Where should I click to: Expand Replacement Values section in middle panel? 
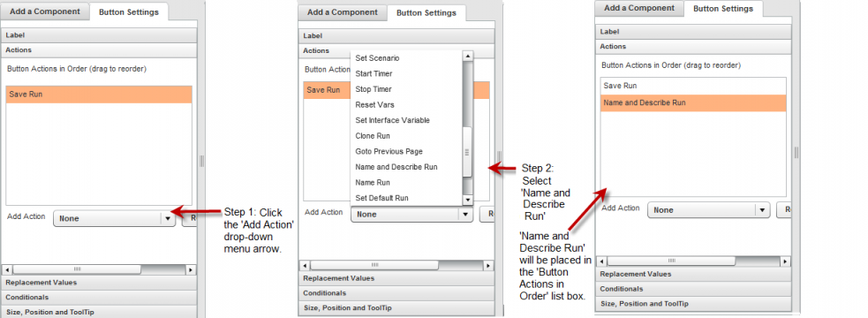point(396,278)
